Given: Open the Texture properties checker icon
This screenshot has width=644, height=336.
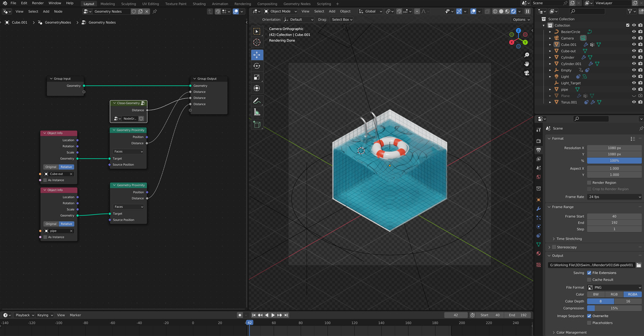Looking at the screenshot, I should coord(539,265).
